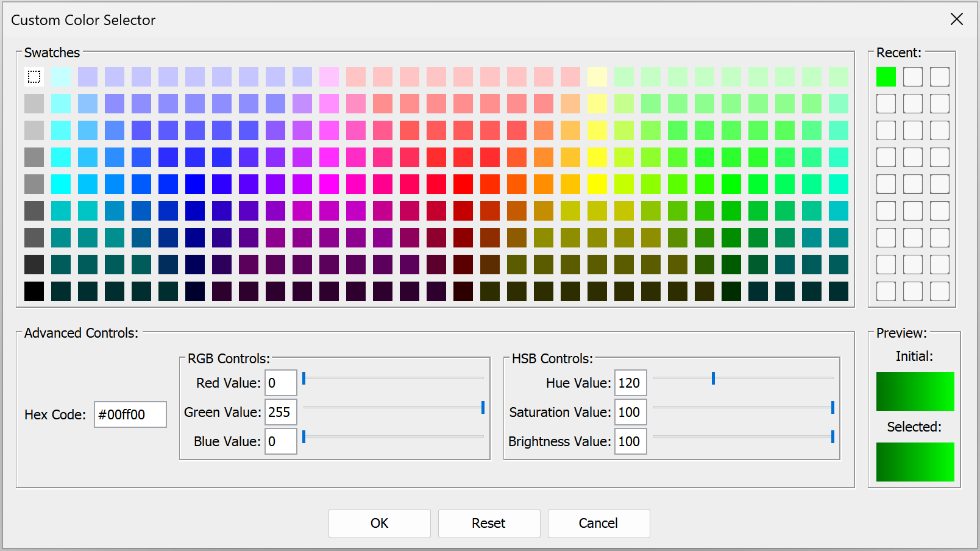The width and height of the screenshot is (980, 551).
Task: Click the Hue Value slider handle
Action: (713, 378)
